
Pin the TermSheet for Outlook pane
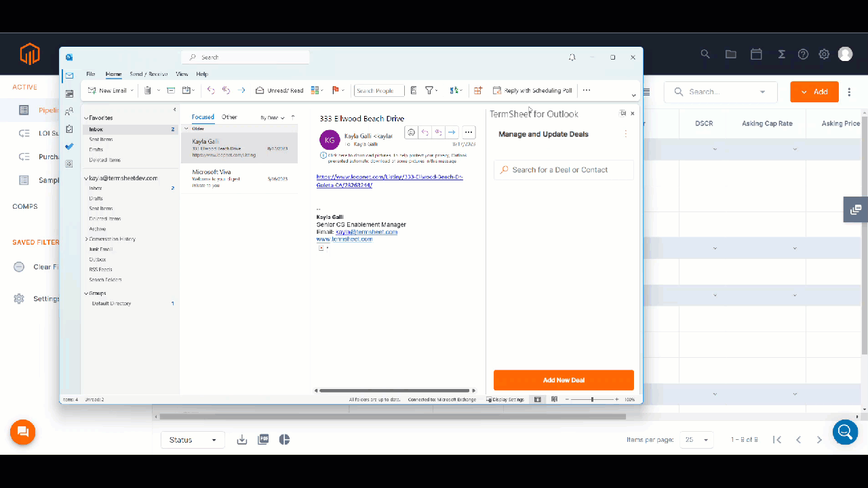point(623,114)
